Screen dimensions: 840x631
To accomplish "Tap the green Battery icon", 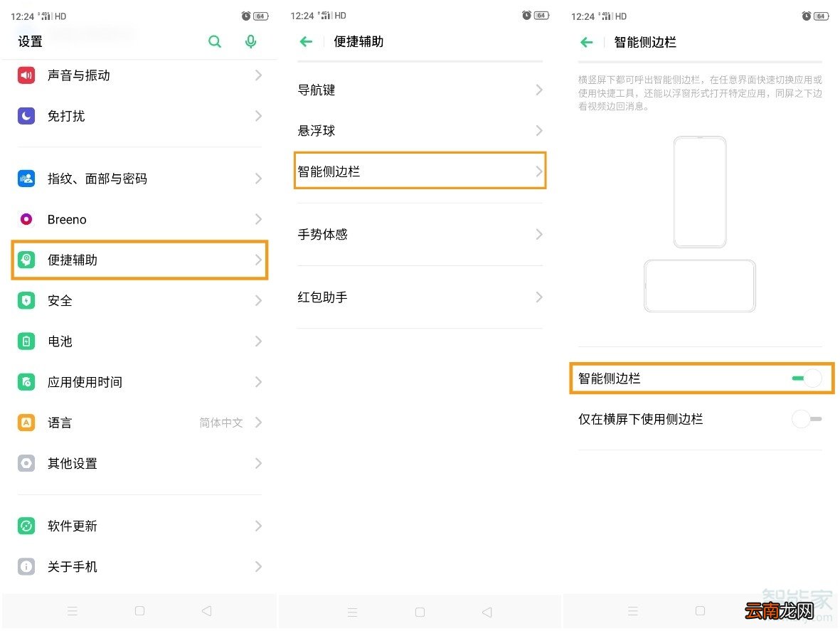I will click(x=26, y=341).
